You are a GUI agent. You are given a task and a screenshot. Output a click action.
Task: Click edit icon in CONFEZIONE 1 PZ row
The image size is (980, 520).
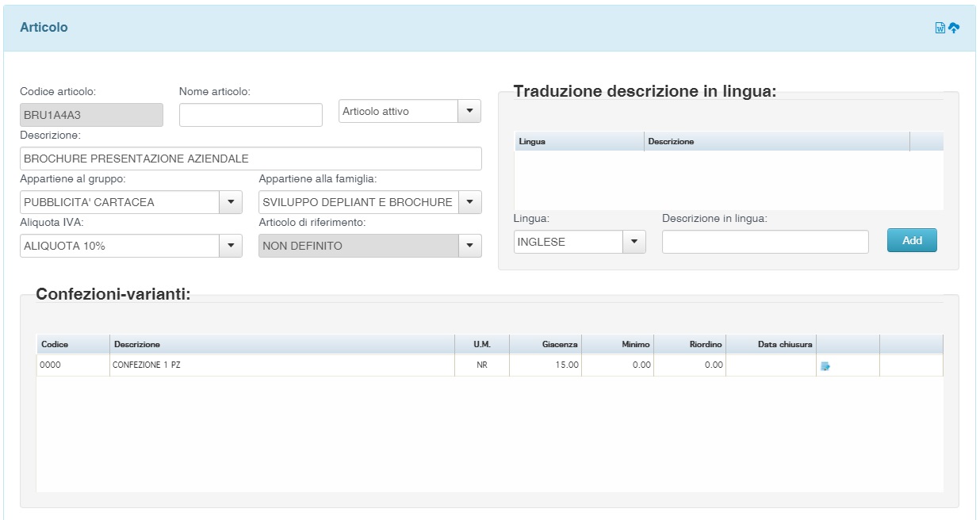[x=825, y=366]
